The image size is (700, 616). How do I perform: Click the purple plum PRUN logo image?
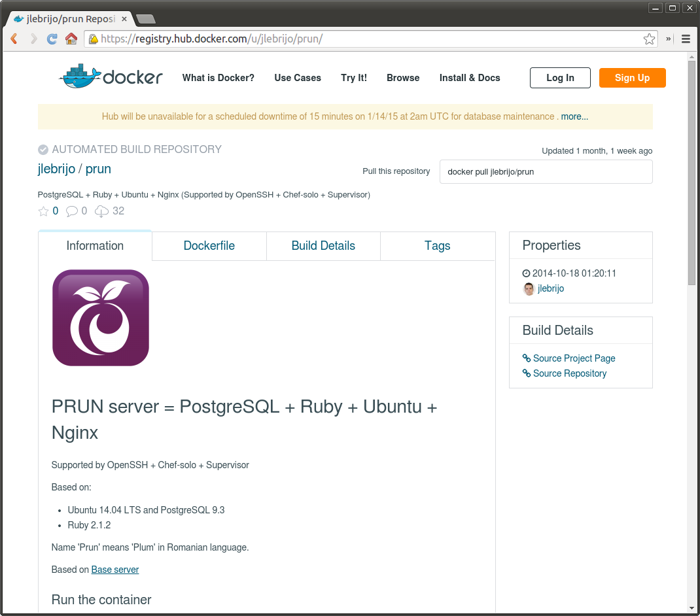pos(101,318)
